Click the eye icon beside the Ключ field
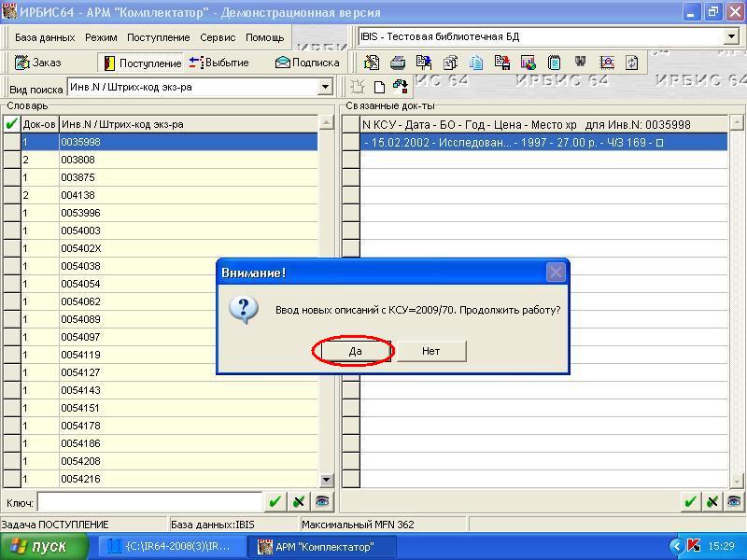The width and height of the screenshot is (747, 560). [321, 502]
